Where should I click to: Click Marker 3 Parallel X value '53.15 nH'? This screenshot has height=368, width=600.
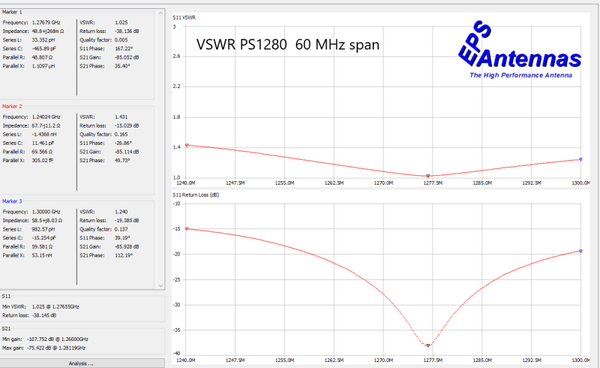pyautogui.click(x=42, y=256)
